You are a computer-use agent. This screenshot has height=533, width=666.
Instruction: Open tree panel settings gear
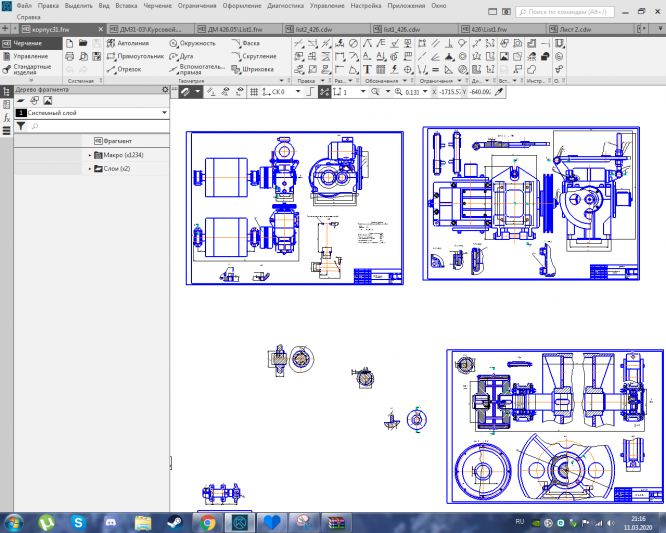pos(165,91)
